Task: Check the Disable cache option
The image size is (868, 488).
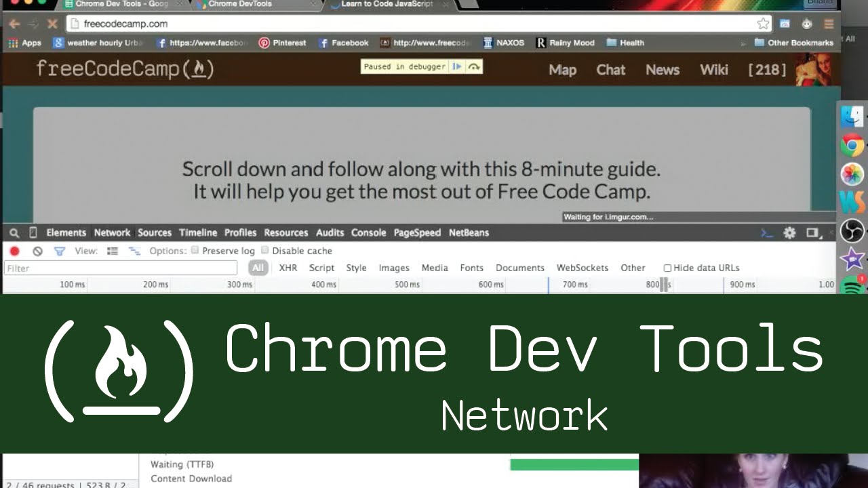Action: [265, 250]
